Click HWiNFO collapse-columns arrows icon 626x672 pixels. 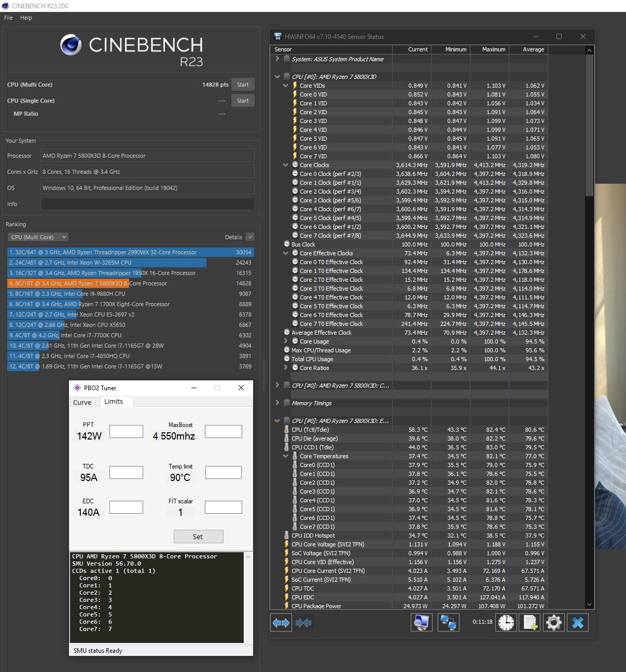click(x=304, y=622)
